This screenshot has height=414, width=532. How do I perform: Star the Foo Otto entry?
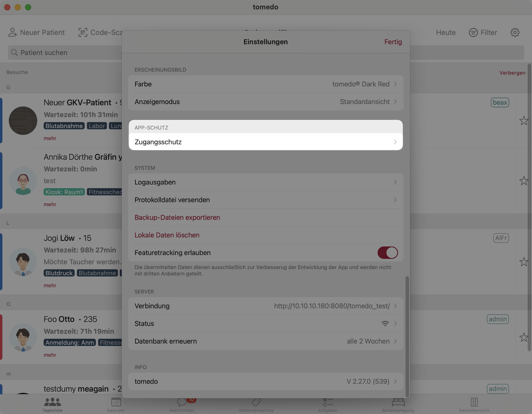[524, 337]
